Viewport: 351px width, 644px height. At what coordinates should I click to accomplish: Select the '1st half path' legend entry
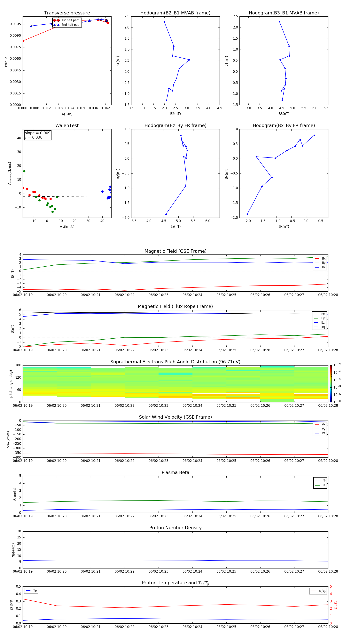pyautogui.click(x=67, y=20)
